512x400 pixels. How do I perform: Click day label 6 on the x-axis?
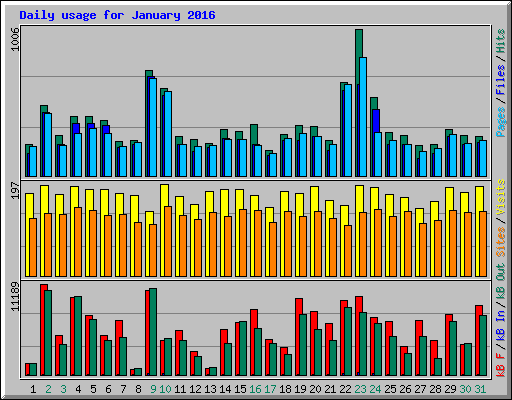[108, 389]
